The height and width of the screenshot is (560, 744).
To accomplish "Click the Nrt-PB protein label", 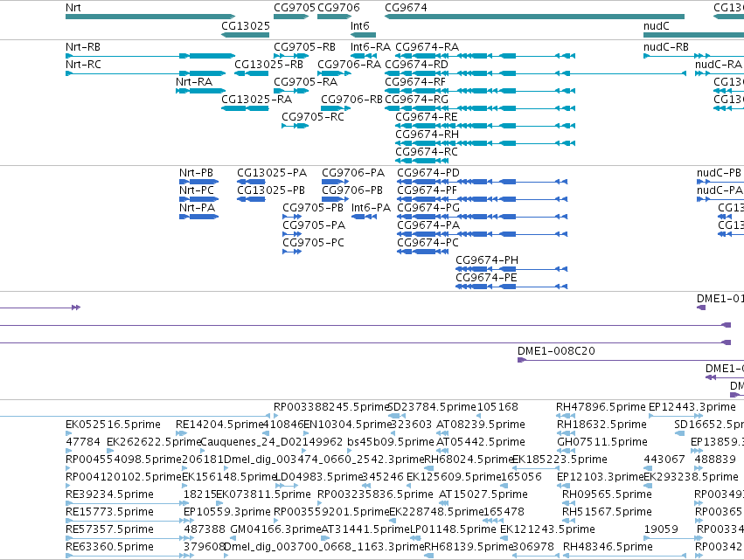I will (x=196, y=173).
